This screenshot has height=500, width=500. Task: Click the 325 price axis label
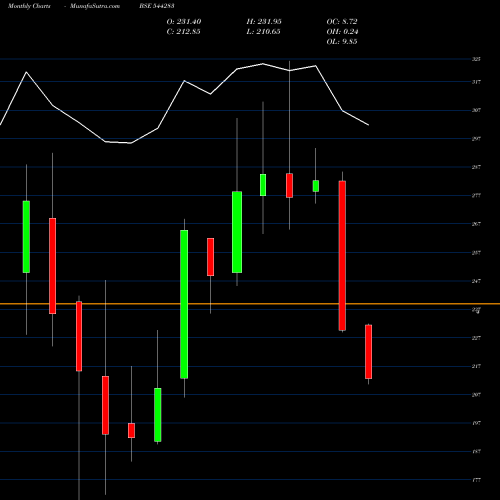(x=476, y=59)
